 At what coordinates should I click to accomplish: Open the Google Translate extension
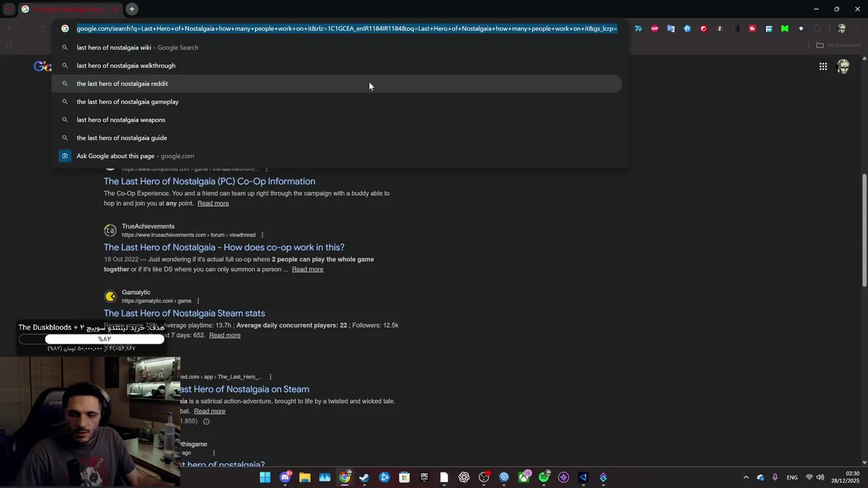671,28
